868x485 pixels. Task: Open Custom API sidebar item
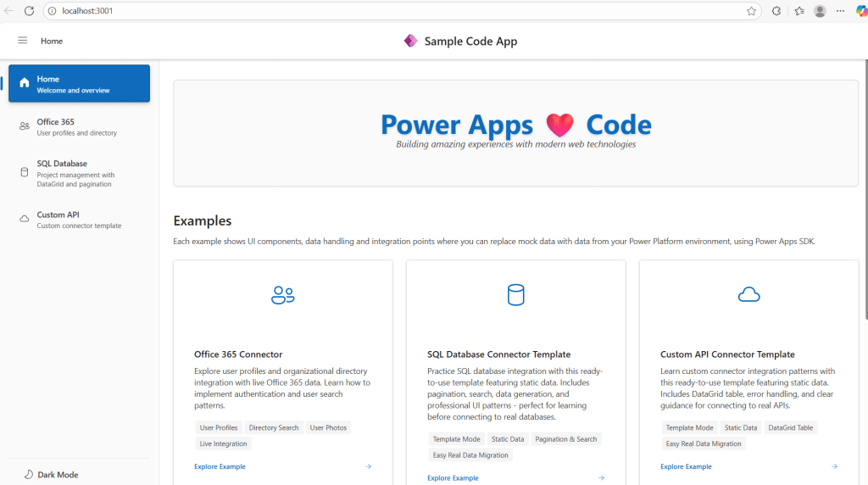coord(79,220)
